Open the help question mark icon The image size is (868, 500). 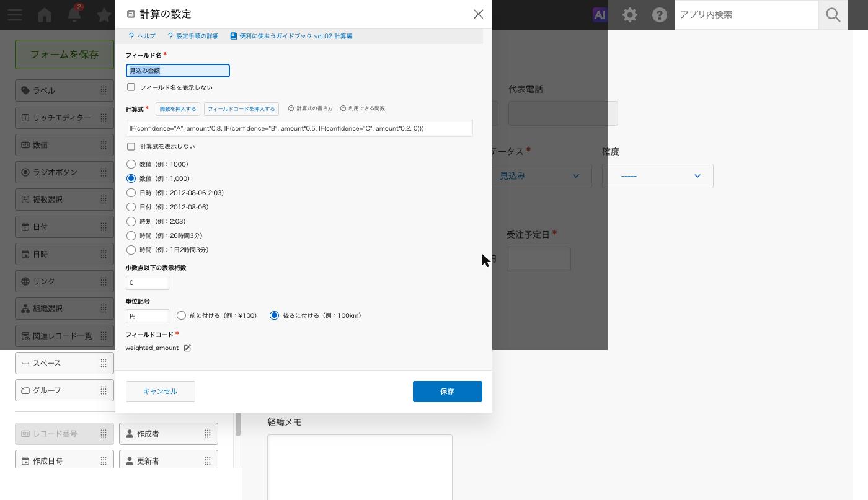[660, 14]
